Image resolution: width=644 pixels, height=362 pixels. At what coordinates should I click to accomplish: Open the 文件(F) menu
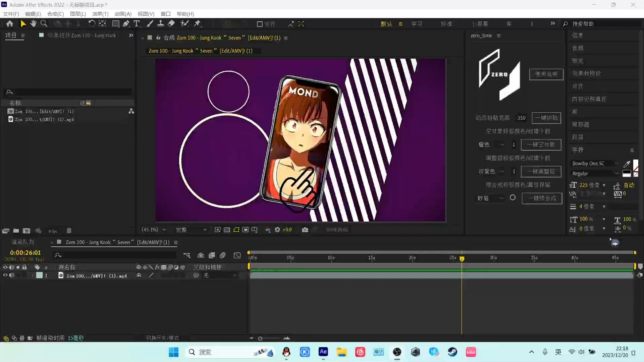coord(11,14)
